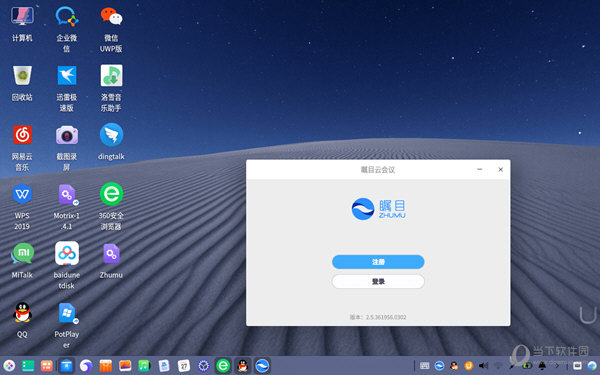Click the blue 注册 register button
Screen dimensions: 600x375
tap(378, 262)
